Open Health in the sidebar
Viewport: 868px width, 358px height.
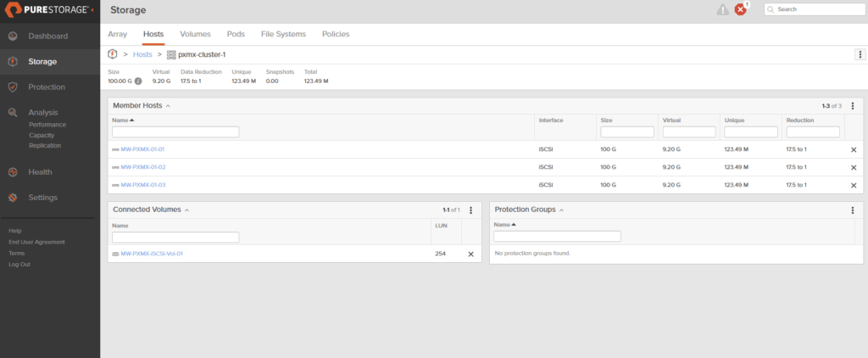point(41,172)
